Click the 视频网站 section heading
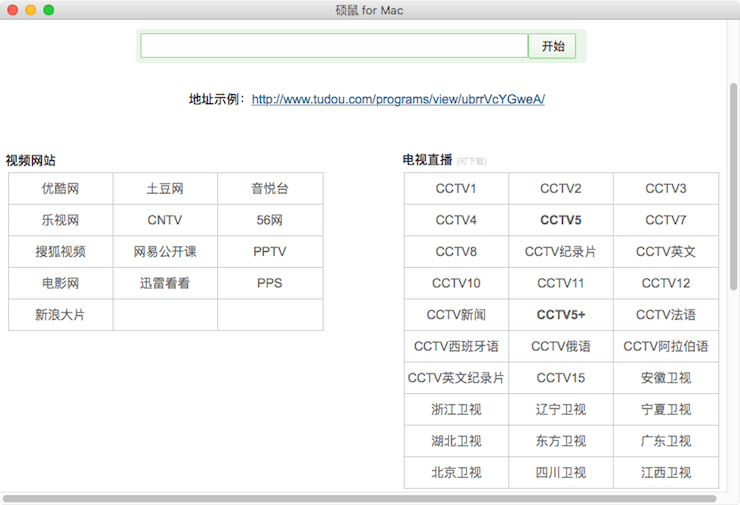The image size is (740, 505). tap(31, 160)
